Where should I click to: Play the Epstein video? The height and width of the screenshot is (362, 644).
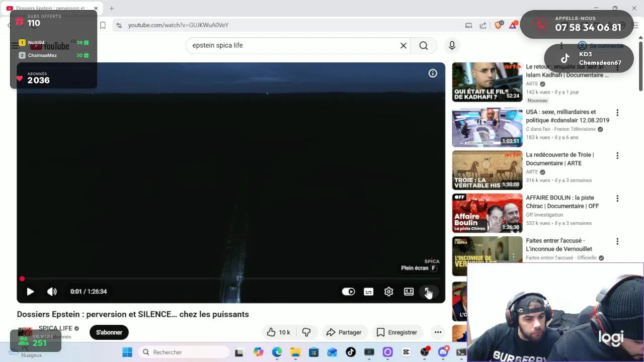[30, 292]
